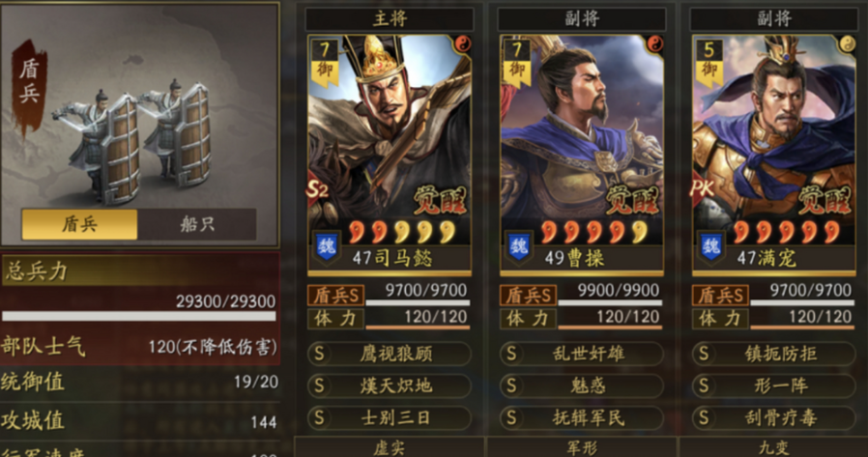Click the 盾兵S troop type label for 司马懿
Viewport: 868px width, 457px height.
(x=336, y=296)
